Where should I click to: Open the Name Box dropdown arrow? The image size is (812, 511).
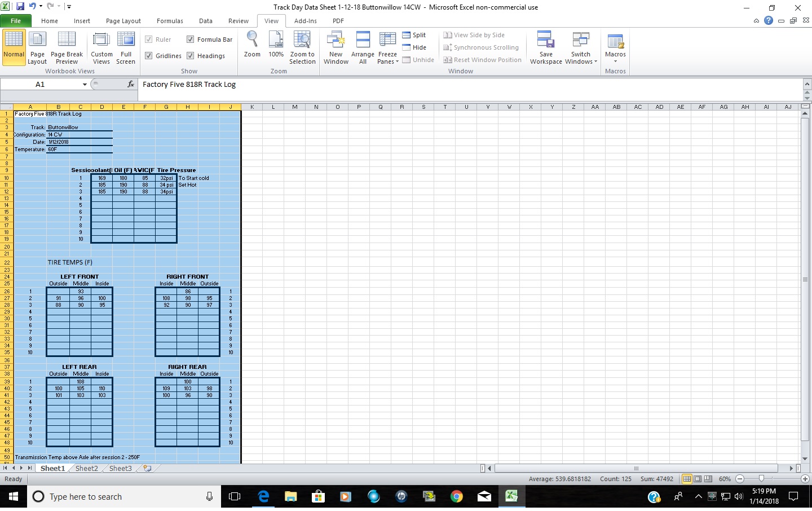85,85
